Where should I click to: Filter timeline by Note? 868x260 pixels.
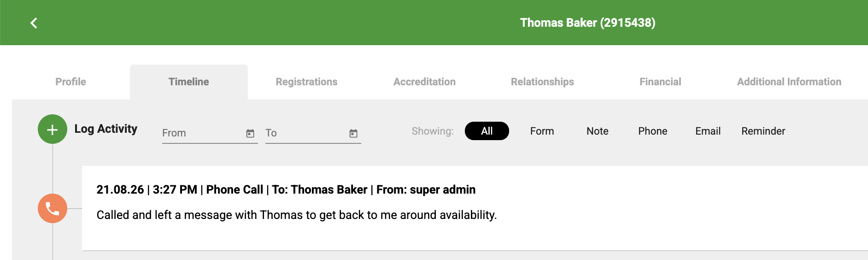tap(598, 131)
